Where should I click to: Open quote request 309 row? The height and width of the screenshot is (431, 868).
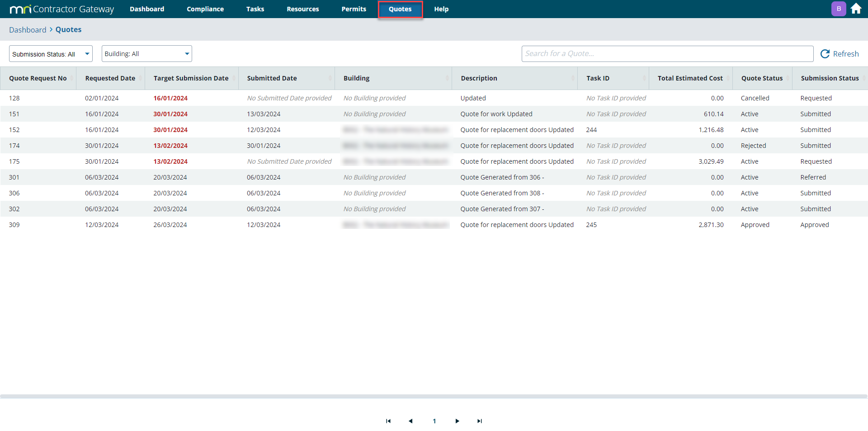(14, 225)
